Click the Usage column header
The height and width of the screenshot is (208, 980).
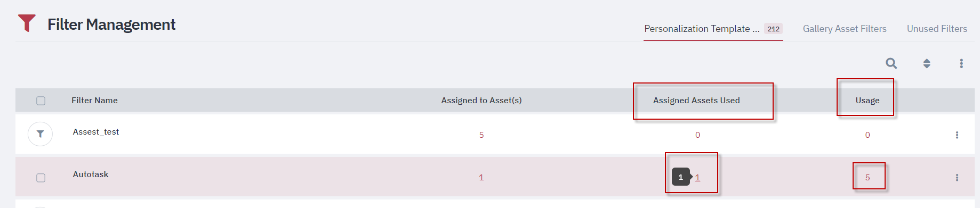(867, 101)
